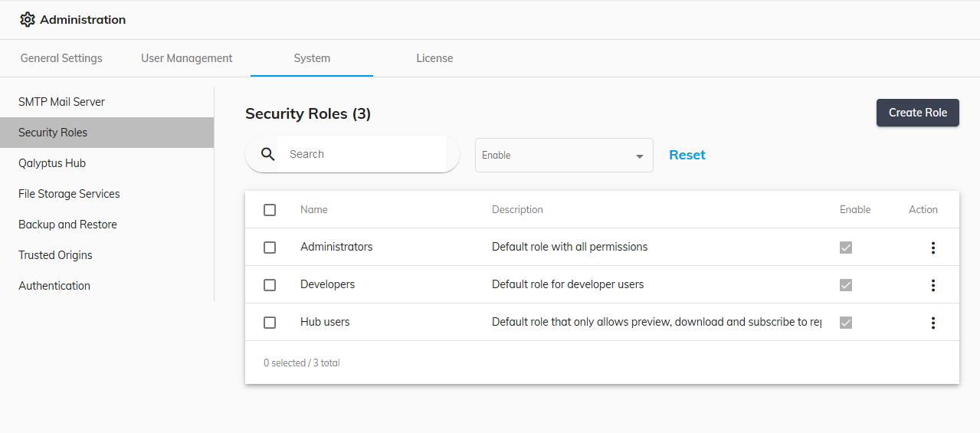Tick the select-all checkbox in table header
Screen dimensions: 980x433
270,210
